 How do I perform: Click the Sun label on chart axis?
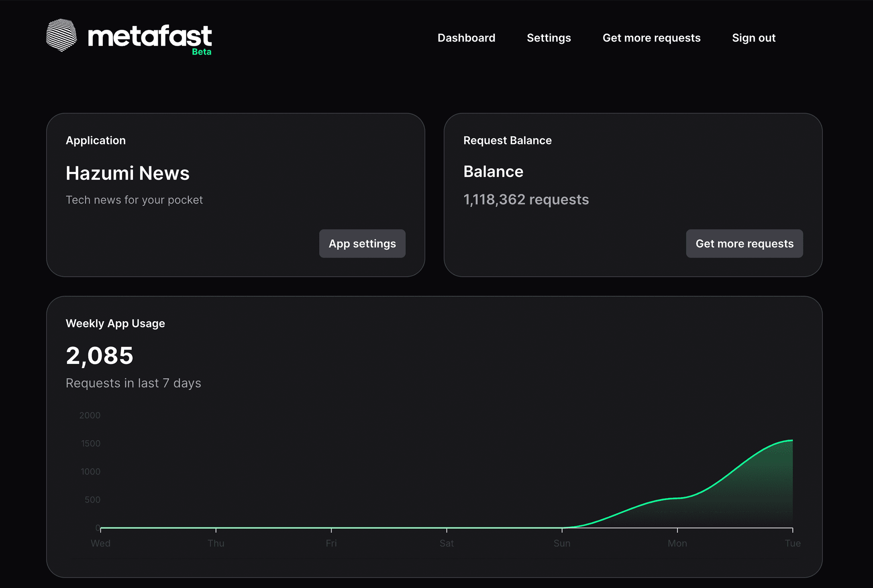click(x=562, y=543)
